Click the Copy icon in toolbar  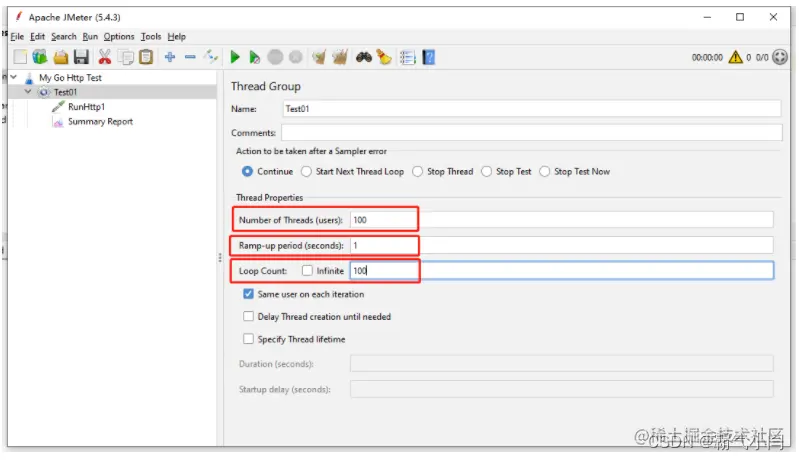(x=126, y=57)
